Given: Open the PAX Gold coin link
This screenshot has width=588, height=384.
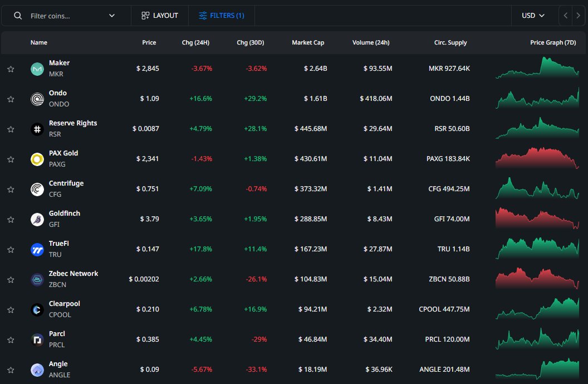Looking at the screenshot, I should coord(63,153).
